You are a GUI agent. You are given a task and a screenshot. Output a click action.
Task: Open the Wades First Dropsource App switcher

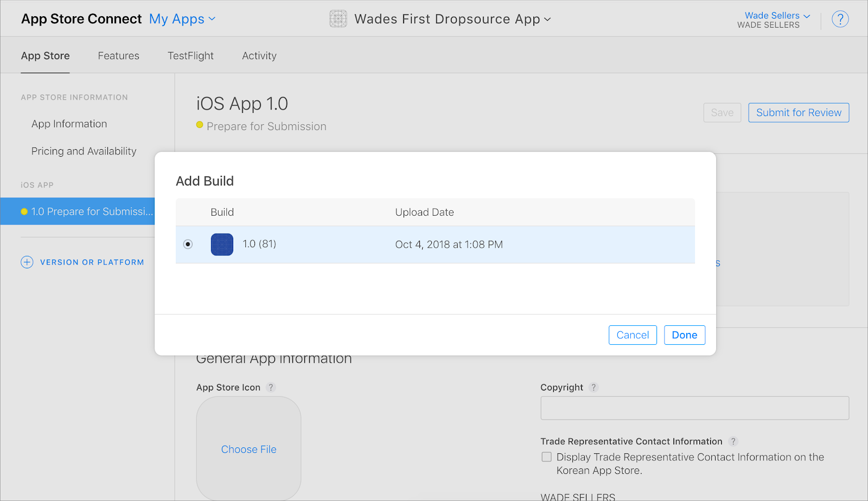[x=452, y=19]
